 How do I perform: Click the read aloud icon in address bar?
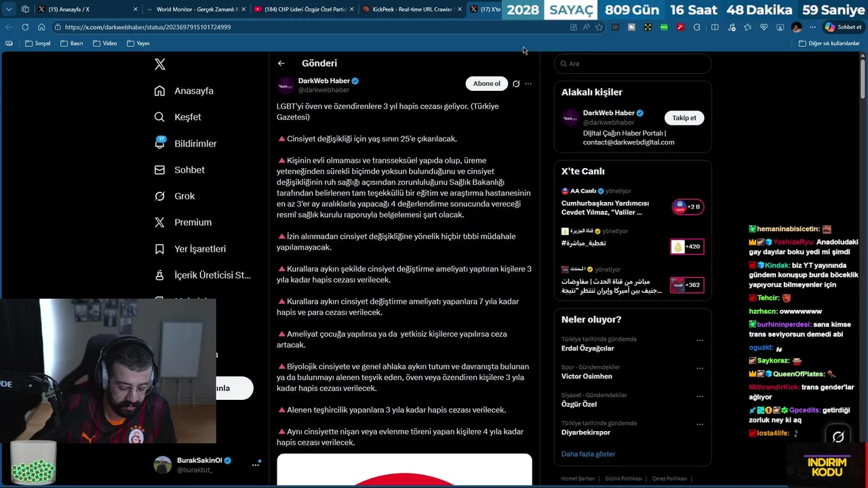tap(586, 27)
